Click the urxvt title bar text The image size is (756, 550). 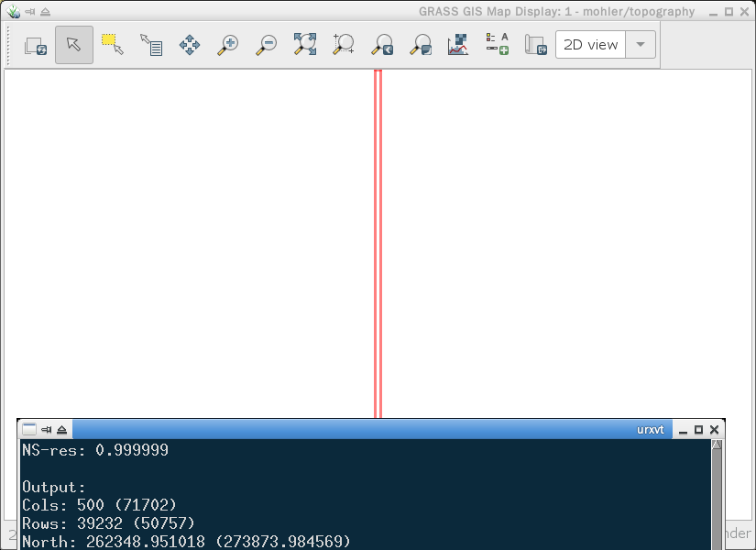650,429
